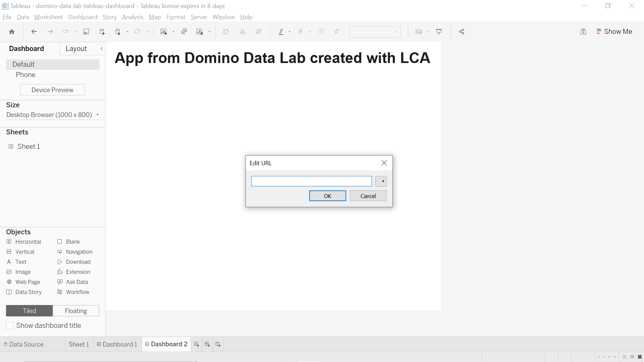Select the Tiled layout toggle
The height and width of the screenshot is (362, 644).
(29, 311)
